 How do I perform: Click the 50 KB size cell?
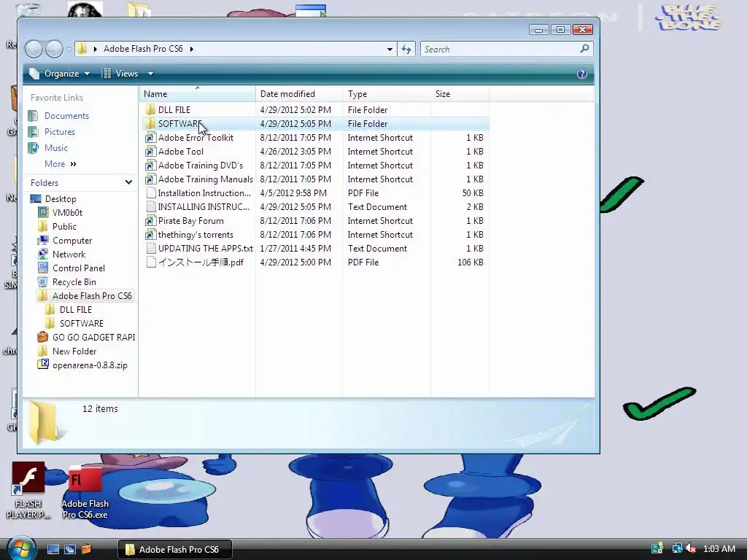coord(473,192)
